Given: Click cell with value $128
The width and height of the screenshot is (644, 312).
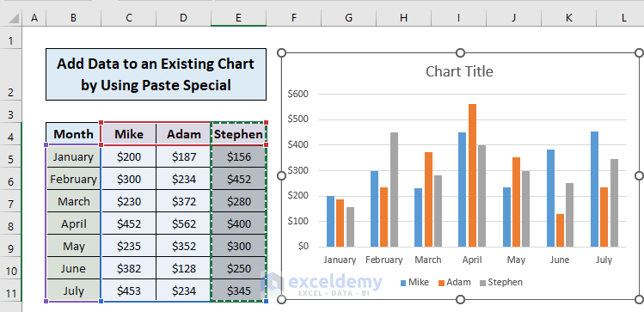Looking at the screenshot, I should pyautogui.click(x=184, y=268).
